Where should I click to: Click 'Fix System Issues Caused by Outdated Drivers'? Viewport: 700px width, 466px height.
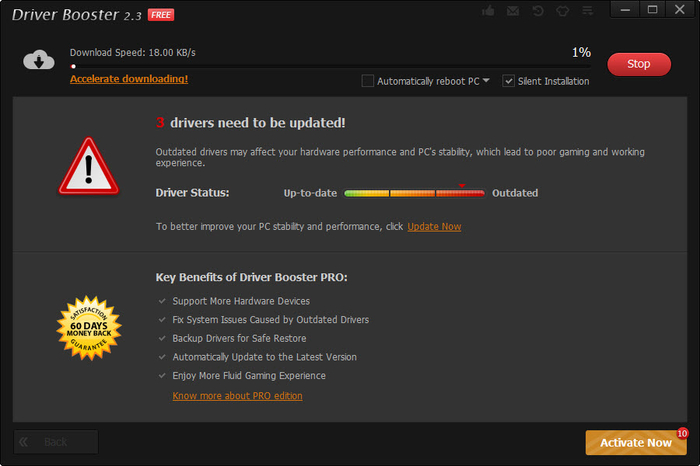coord(271,320)
